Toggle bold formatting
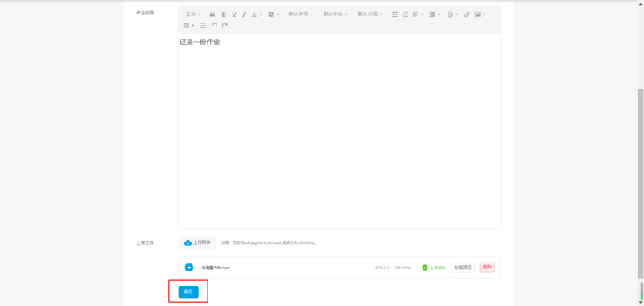This screenshot has height=306, width=644. coord(224,14)
